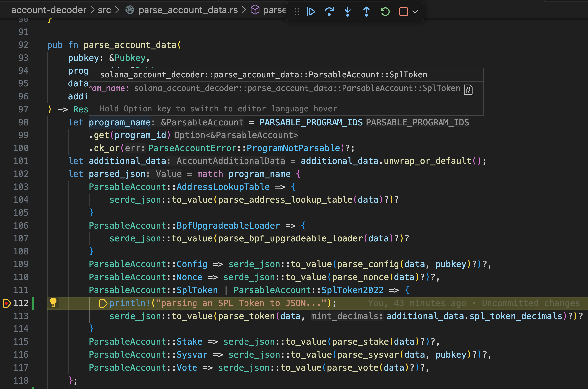588x389 pixels.
Task: Click the program_name variable on line 98
Action: click(x=120, y=122)
